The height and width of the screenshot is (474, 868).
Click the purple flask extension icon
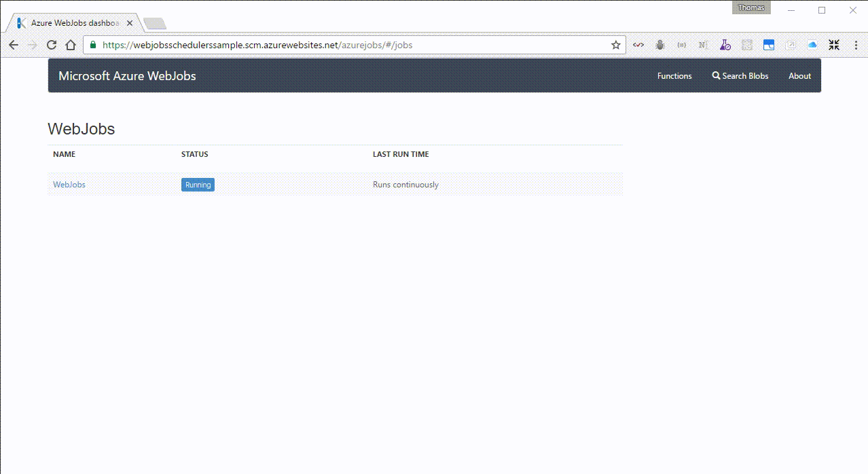(x=725, y=45)
